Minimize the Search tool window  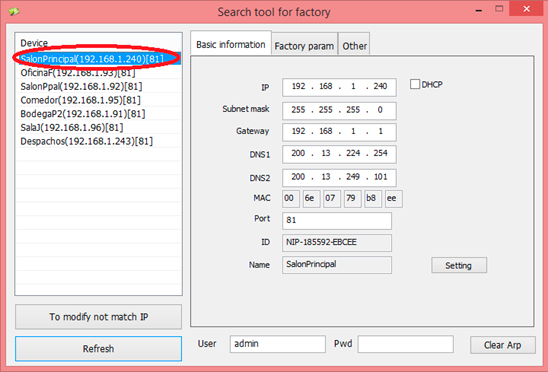[x=479, y=10]
